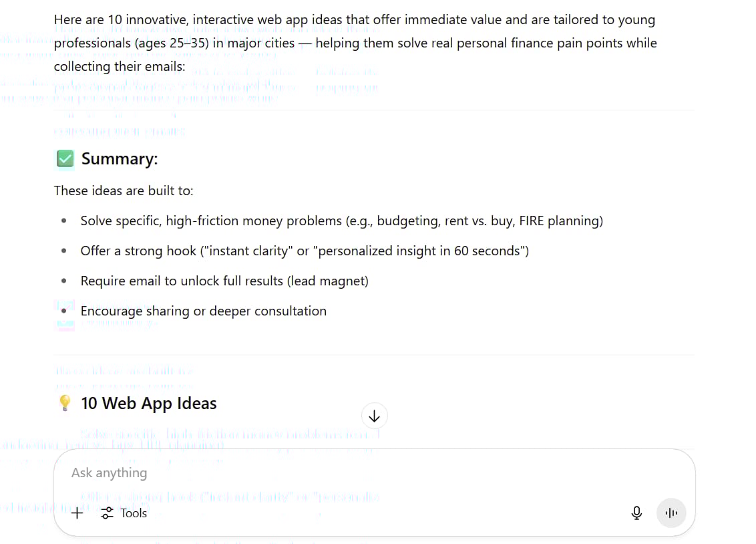Jump to bottom using the down-arrow button
The height and width of the screenshot is (544, 756).
point(374,416)
